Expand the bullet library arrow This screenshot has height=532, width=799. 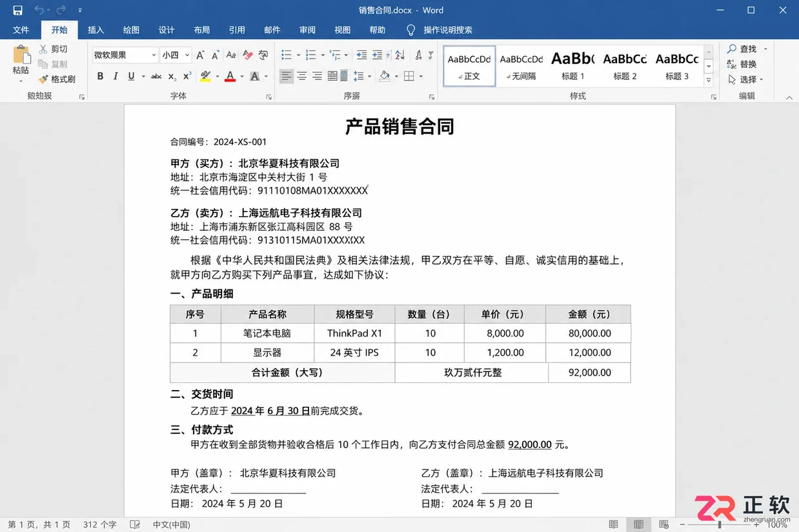click(298, 55)
